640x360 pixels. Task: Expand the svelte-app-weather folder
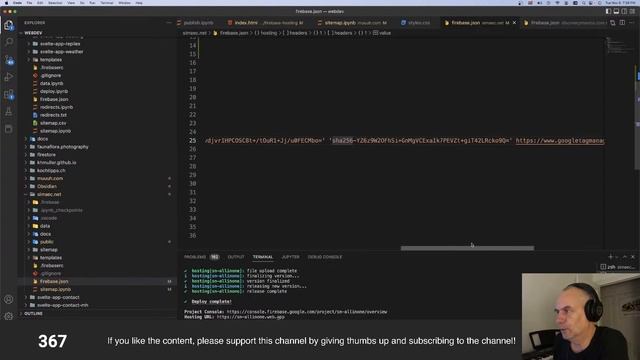(x=61, y=52)
